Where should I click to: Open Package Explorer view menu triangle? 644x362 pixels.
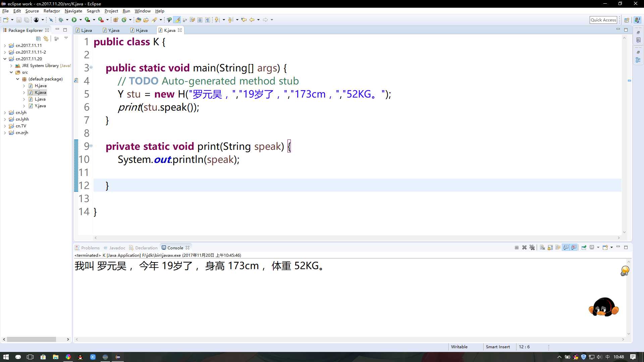66,38
